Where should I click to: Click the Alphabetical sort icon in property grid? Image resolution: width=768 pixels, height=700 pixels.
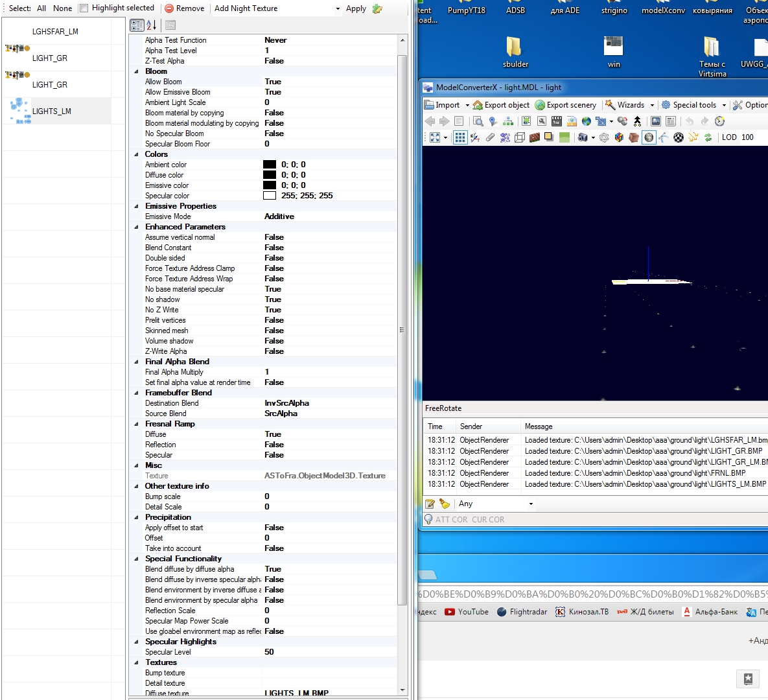pyautogui.click(x=152, y=25)
